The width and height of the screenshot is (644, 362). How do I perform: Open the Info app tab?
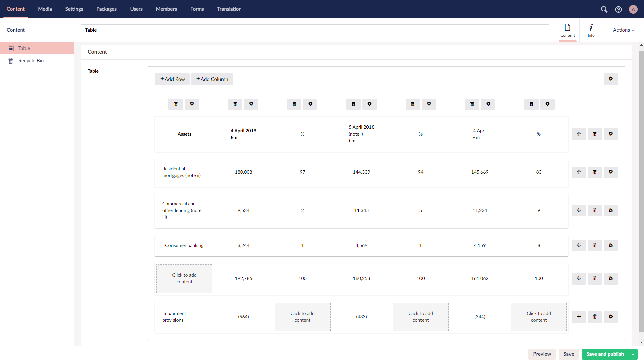(591, 30)
